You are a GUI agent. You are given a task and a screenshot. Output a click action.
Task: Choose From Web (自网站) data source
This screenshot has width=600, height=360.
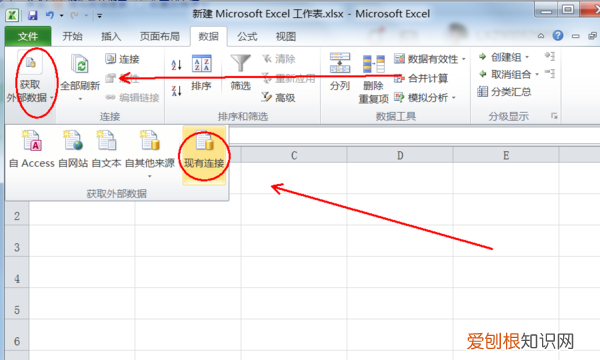[73, 150]
